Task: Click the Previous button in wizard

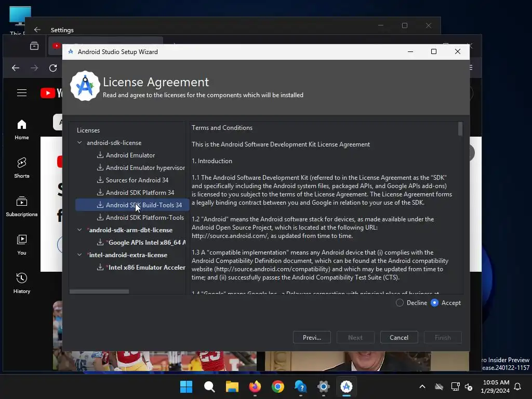Action: pyautogui.click(x=312, y=338)
